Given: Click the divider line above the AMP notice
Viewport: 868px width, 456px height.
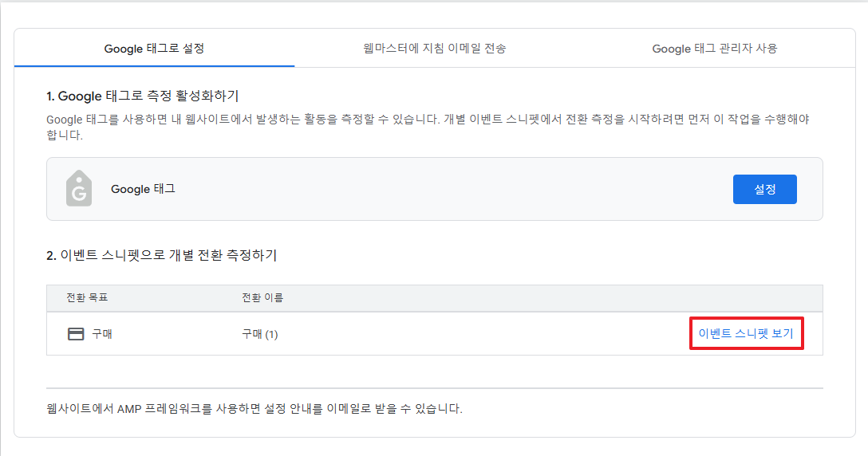Looking at the screenshot, I should pyautogui.click(x=434, y=388).
